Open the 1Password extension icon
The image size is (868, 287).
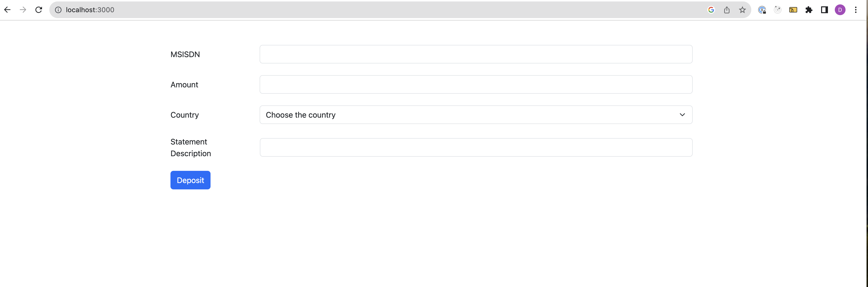click(x=762, y=10)
